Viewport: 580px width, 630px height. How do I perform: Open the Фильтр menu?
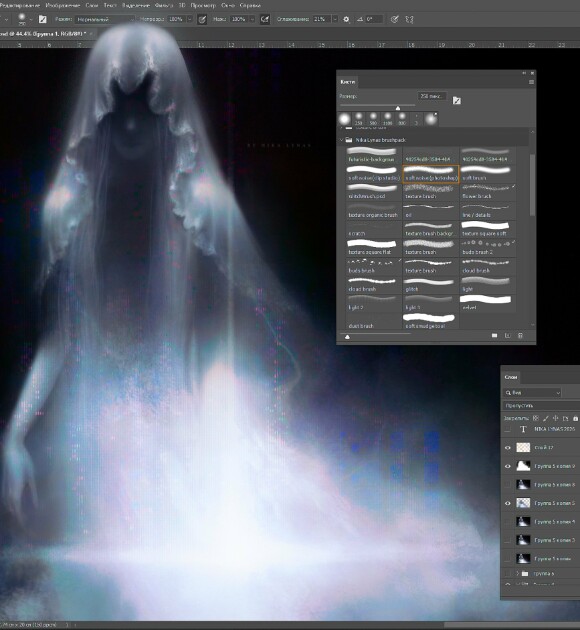pyautogui.click(x=164, y=5)
